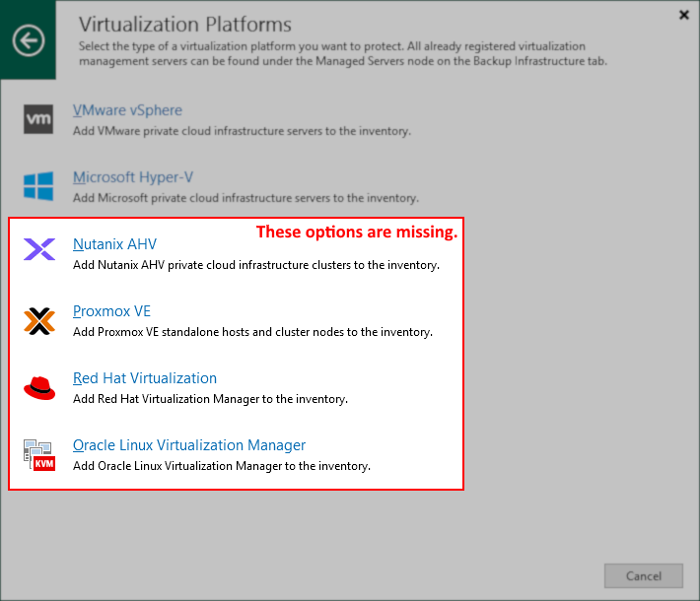Image resolution: width=700 pixels, height=601 pixels.
Task: Click the Nutanix AHV logo icon
Action: (x=39, y=249)
